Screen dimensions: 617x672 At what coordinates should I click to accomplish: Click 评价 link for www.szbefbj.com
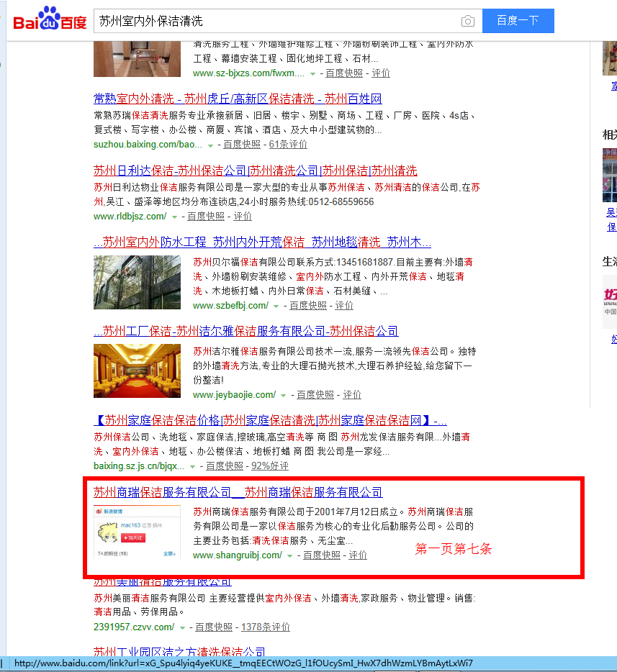(344, 306)
